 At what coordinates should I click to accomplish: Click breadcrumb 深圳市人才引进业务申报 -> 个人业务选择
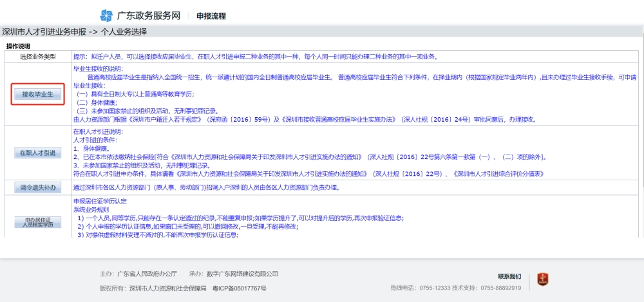point(74,32)
